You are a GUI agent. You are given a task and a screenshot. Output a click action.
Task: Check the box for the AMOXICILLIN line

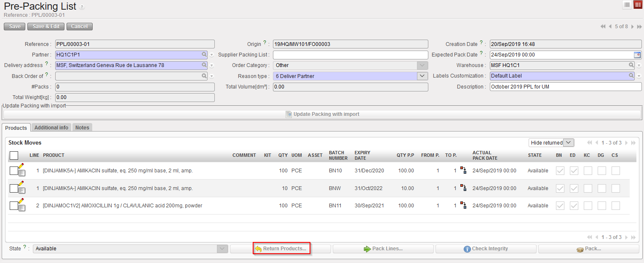(13, 206)
